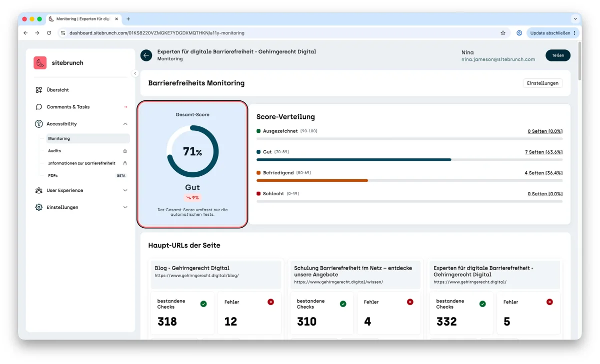Open the browser three-dot menu
Viewport: 600px width, 364px height.
point(574,33)
